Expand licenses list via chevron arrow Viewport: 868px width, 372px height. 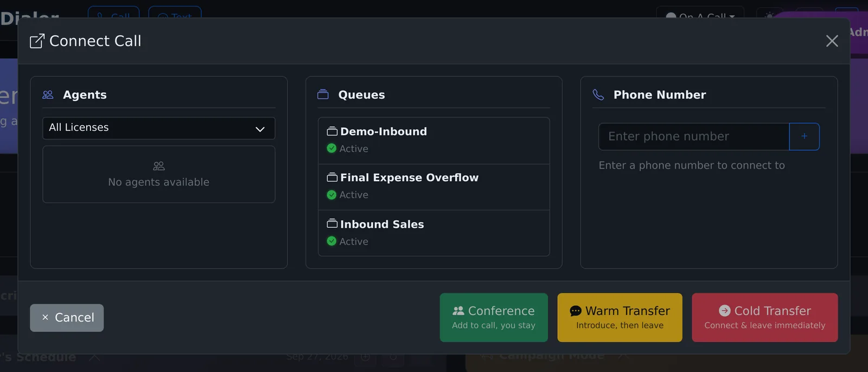(x=260, y=129)
